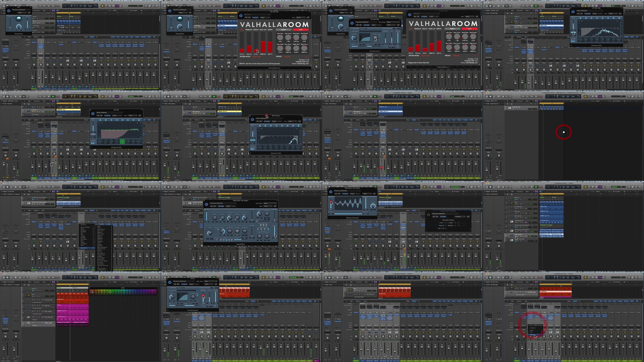Go to previous preset in Sample Delay
The height and width of the screenshot is (362, 644).
(x=434, y=217)
